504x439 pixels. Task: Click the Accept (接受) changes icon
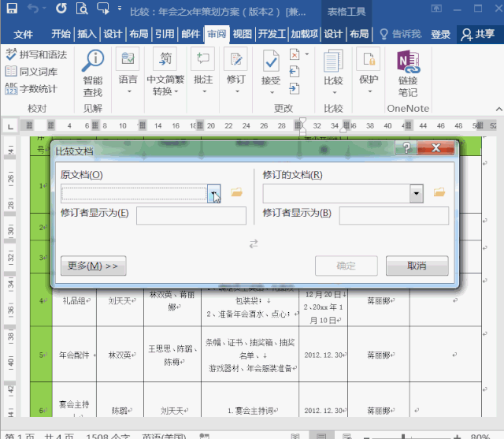[271, 62]
